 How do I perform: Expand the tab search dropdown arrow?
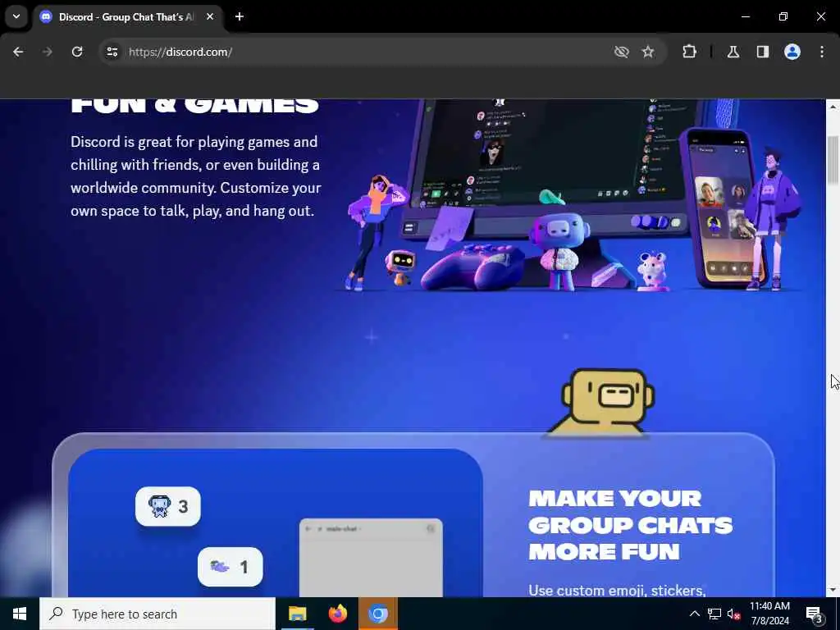pos(16,16)
